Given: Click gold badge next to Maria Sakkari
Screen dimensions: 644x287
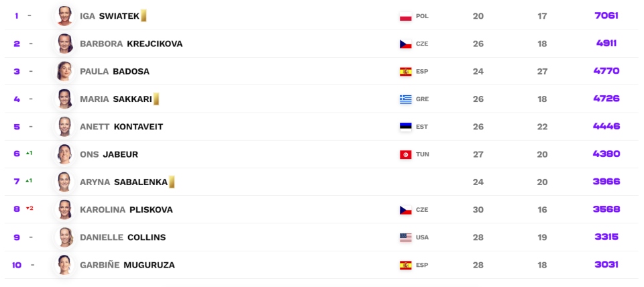Looking at the screenshot, I should 156,99.
